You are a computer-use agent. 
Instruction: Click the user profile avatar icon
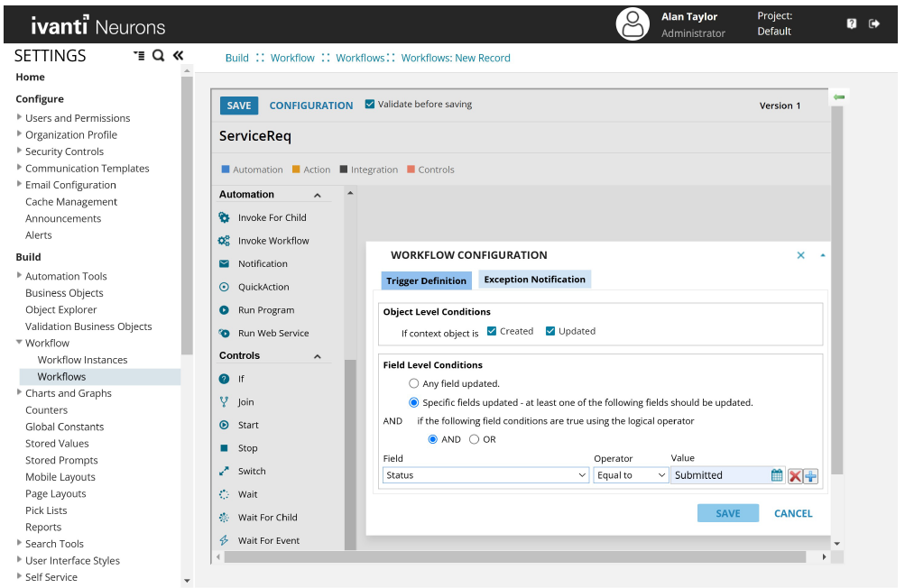[633, 24]
